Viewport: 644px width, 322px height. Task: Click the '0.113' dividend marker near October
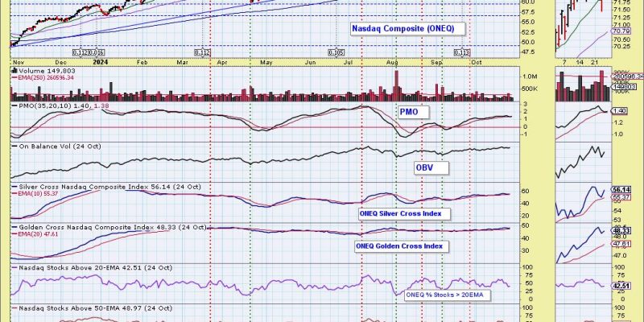pyautogui.click(x=462, y=52)
